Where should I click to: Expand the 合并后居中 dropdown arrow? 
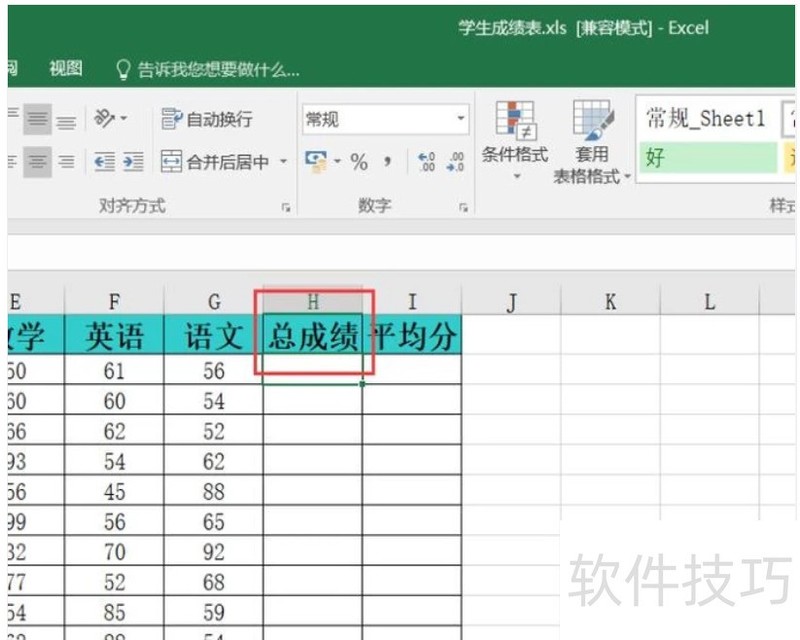point(283,162)
